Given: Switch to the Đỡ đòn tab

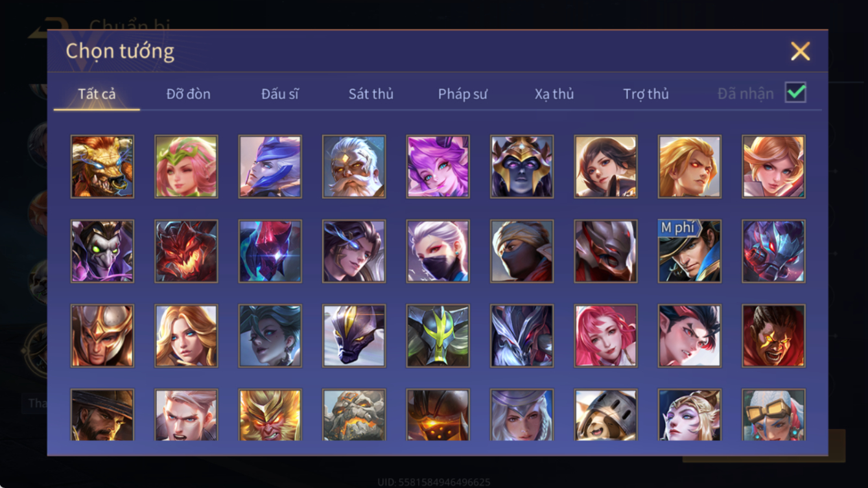Looking at the screenshot, I should click(188, 94).
